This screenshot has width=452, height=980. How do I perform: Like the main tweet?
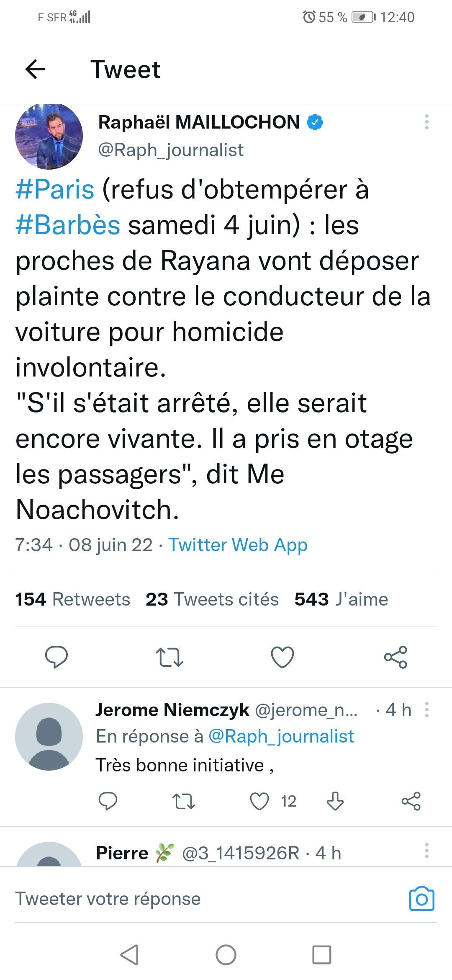click(x=282, y=657)
